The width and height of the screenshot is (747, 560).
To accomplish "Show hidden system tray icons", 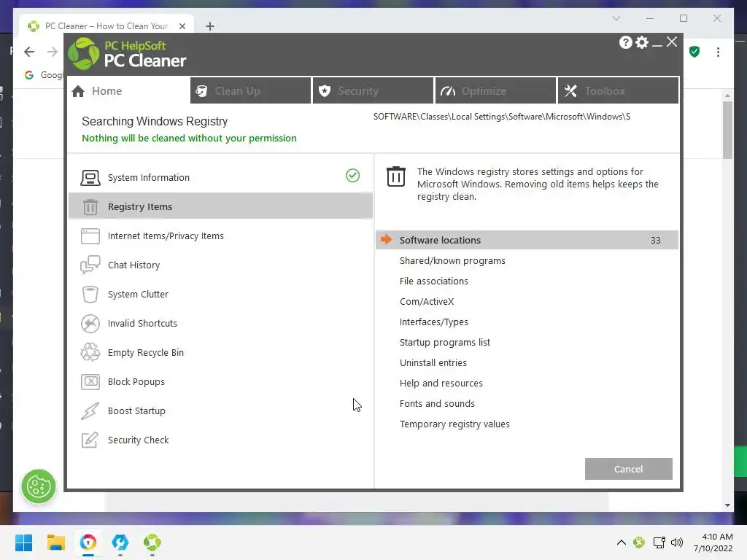I will [x=622, y=542].
